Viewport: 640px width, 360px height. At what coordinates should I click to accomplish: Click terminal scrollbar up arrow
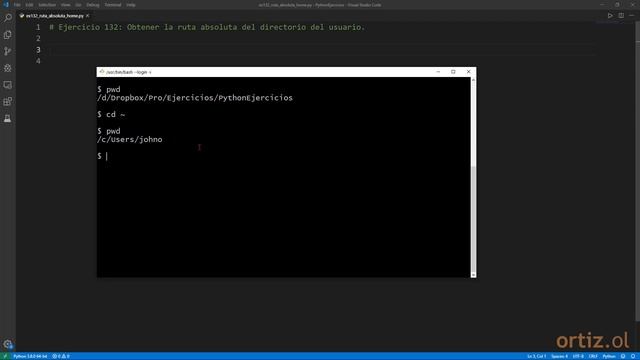coord(473,80)
